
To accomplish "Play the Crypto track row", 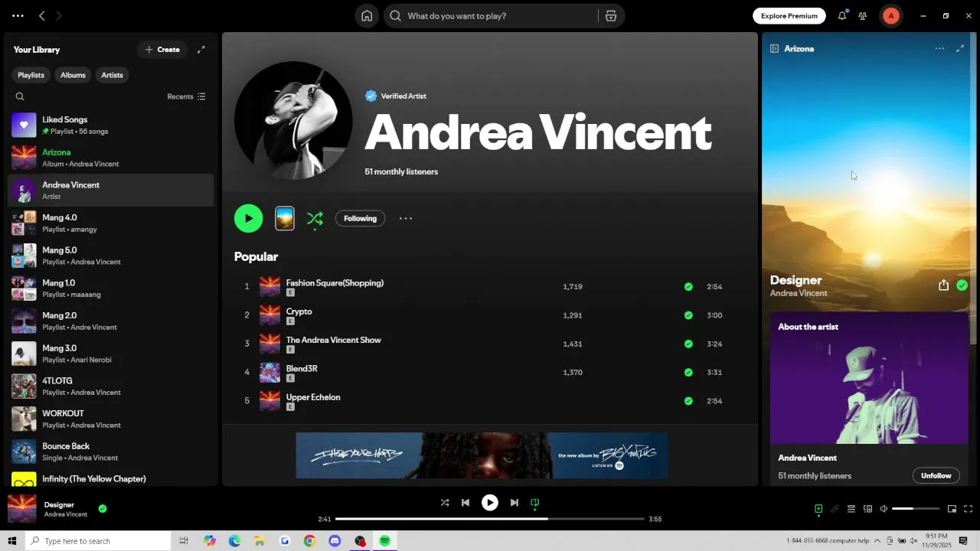I will point(489,315).
